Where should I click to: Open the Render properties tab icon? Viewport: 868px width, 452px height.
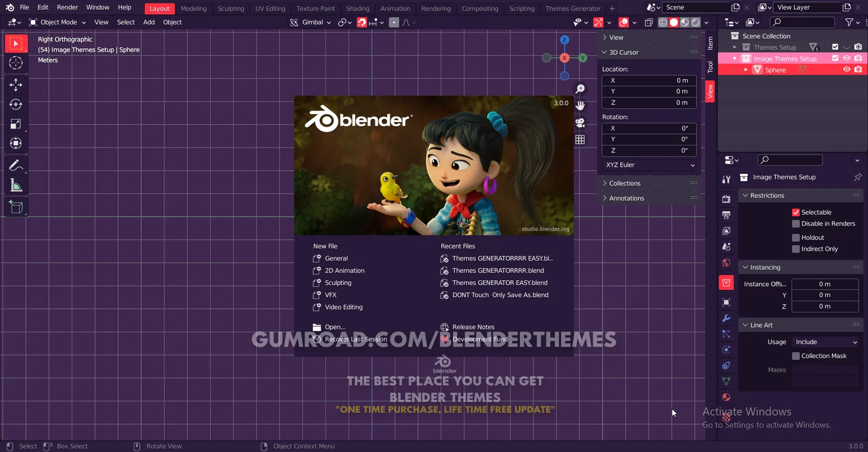726,199
